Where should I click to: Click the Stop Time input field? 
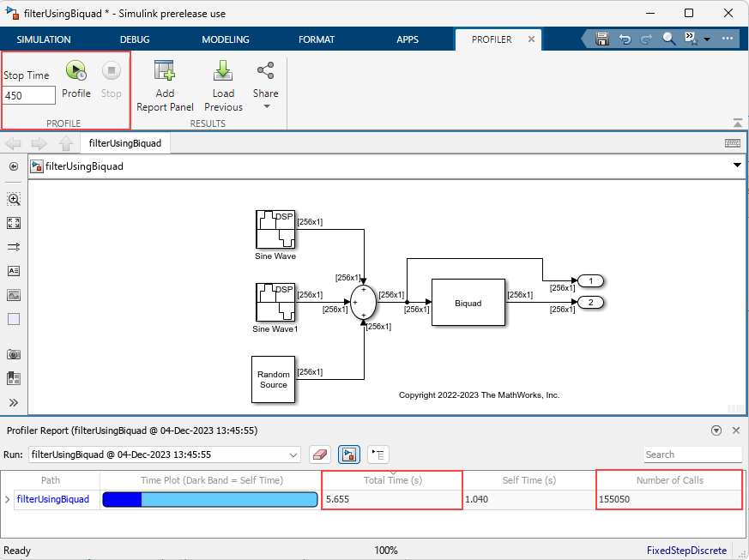(29, 96)
